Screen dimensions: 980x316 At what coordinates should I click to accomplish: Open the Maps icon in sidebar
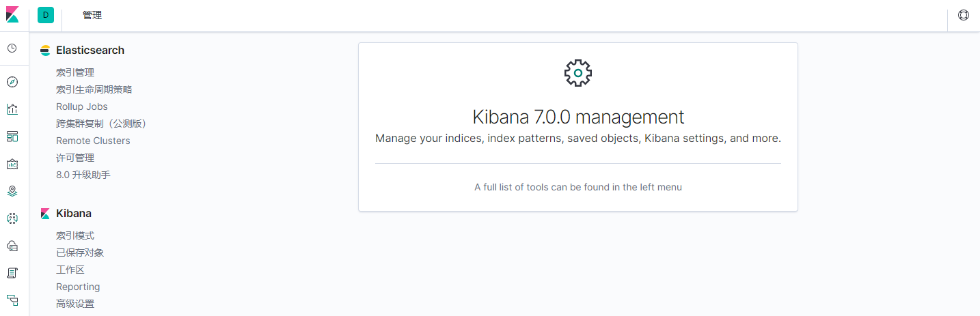pyautogui.click(x=12, y=191)
